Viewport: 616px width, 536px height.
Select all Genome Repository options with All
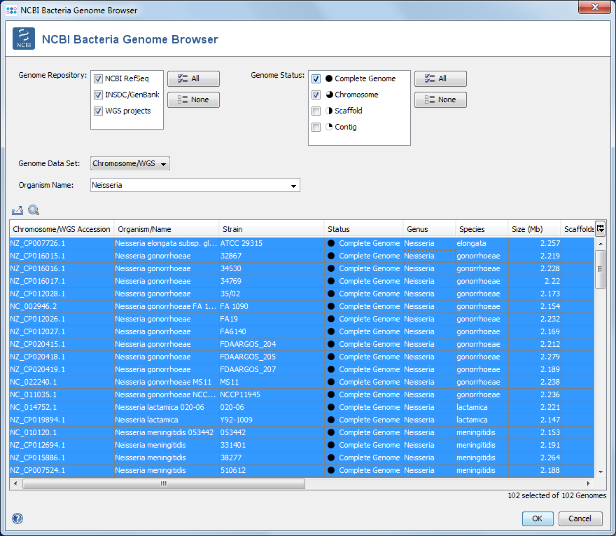pos(193,79)
